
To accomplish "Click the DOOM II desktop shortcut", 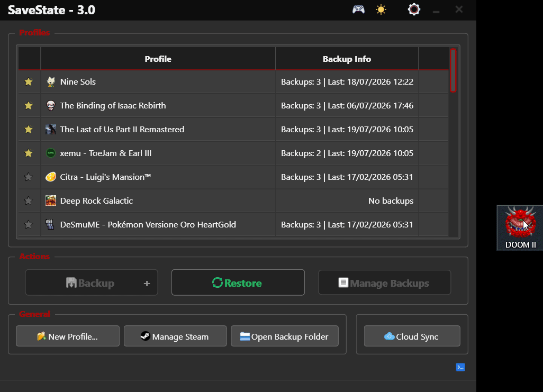I will click(x=520, y=227).
